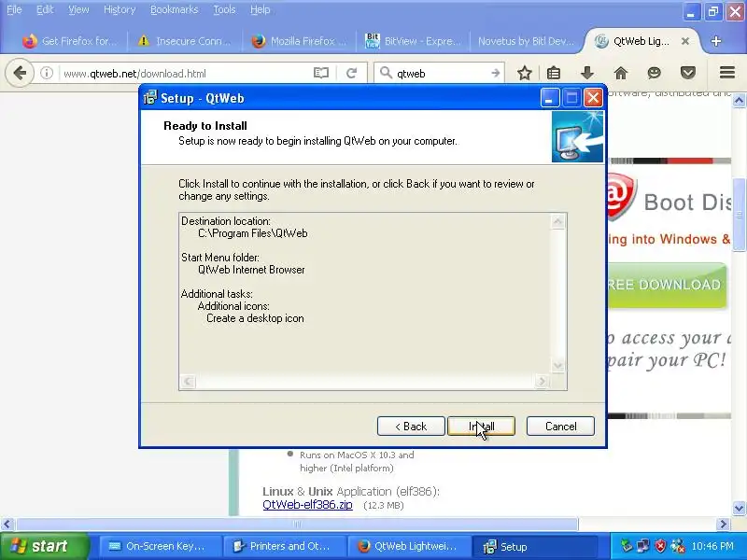Open the Bookmarks menu
The width and height of the screenshot is (747, 560).
coord(174,9)
